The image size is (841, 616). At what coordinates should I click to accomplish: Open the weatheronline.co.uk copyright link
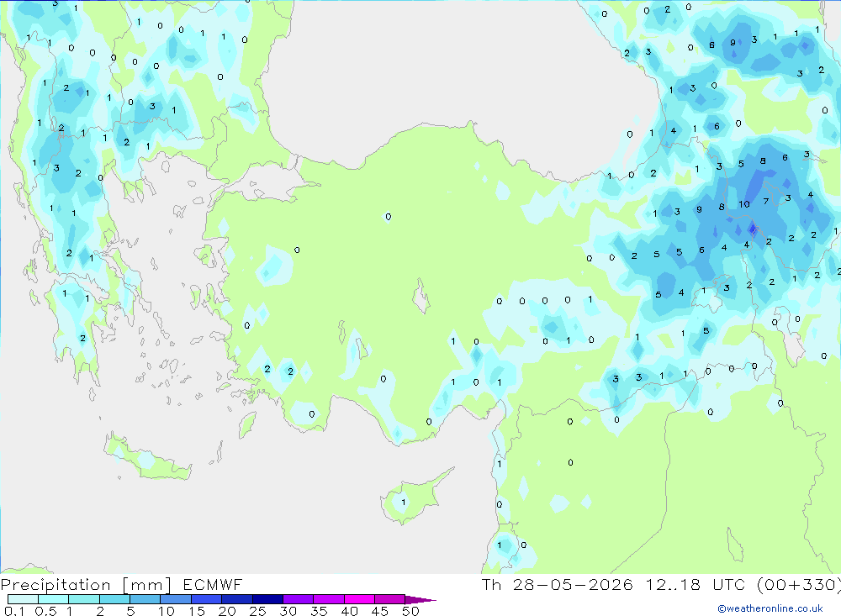coord(770,608)
